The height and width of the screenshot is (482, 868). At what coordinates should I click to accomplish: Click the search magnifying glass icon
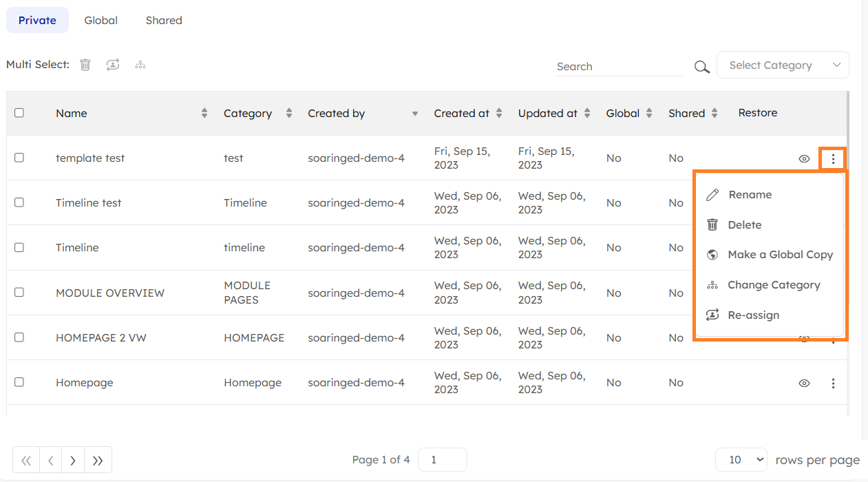701,67
